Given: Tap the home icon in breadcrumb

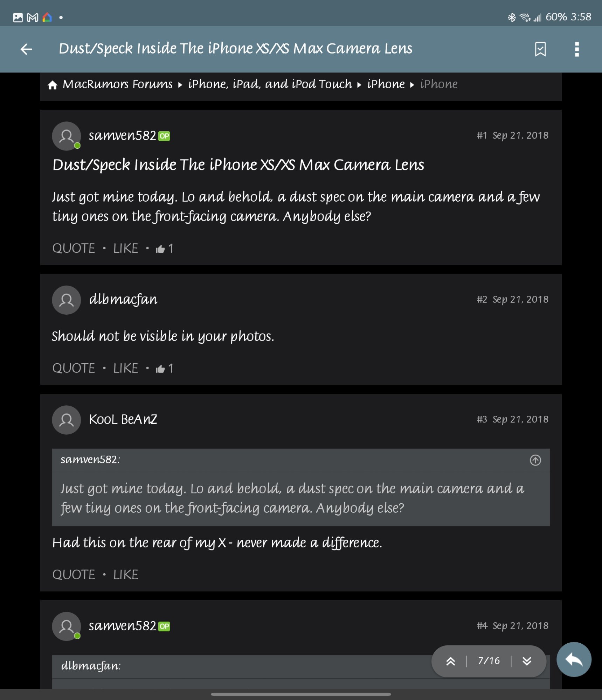Looking at the screenshot, I should click(x=53, y=85).
